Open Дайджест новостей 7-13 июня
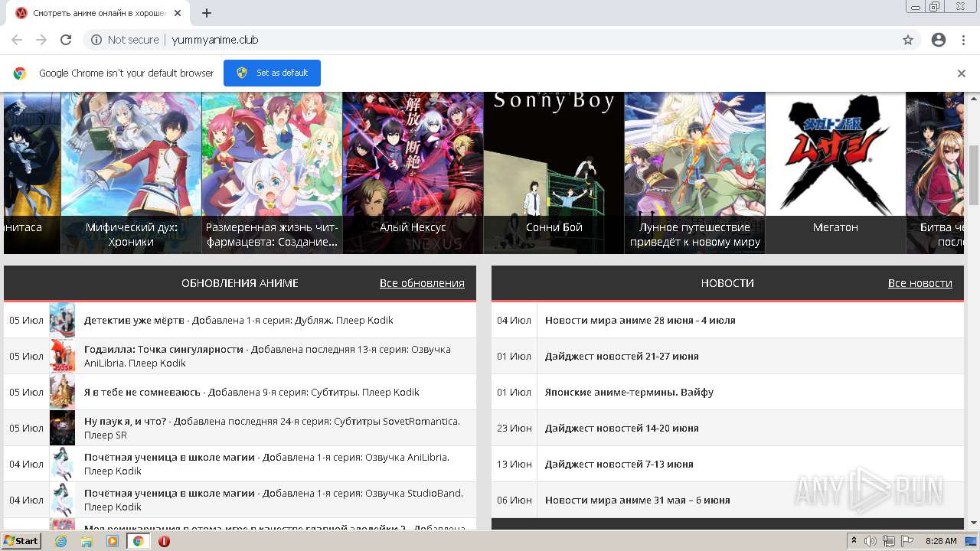The image size is (980, 551). point(619,464)
